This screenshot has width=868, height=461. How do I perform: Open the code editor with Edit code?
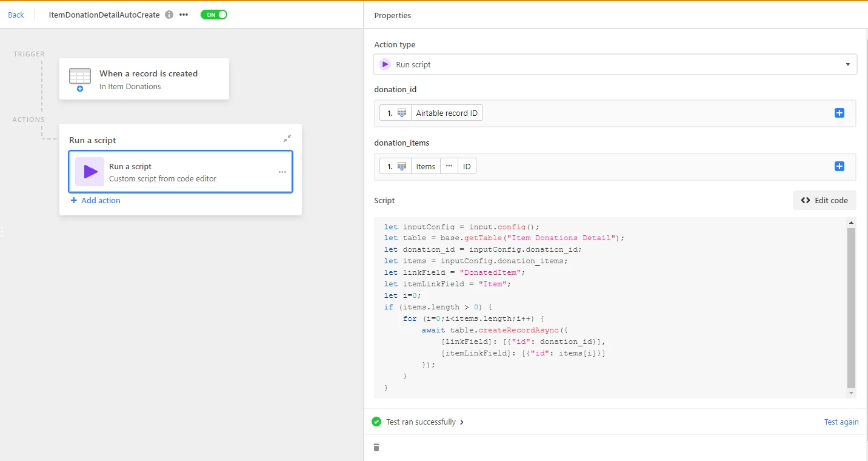pos(824,200)
